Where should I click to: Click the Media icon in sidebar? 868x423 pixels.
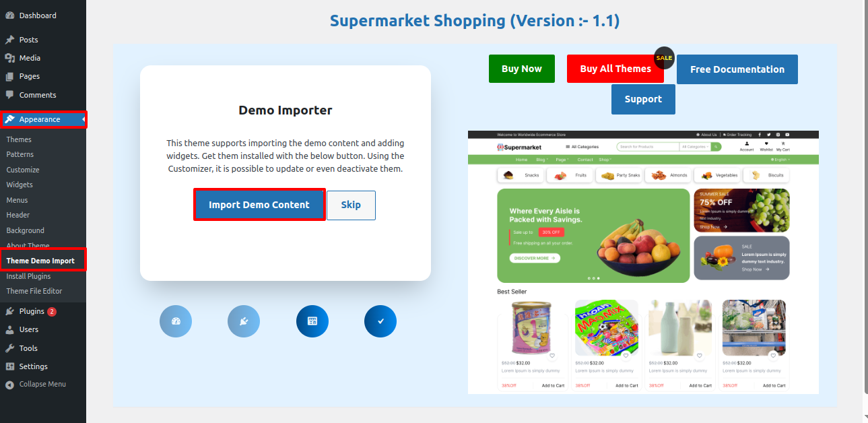(9, 58)
